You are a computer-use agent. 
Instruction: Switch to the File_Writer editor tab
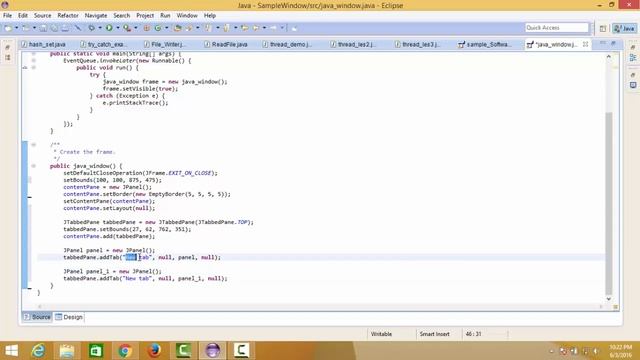click(x=165, y=44)
